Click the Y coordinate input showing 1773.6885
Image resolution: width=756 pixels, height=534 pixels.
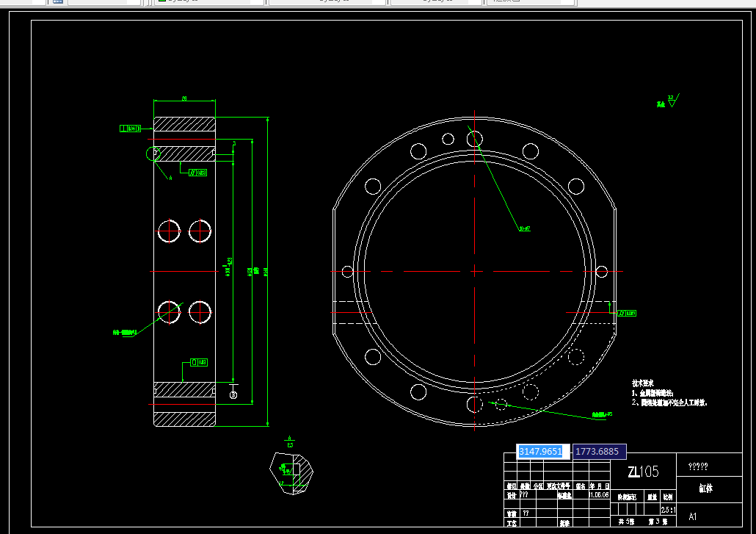600,452
